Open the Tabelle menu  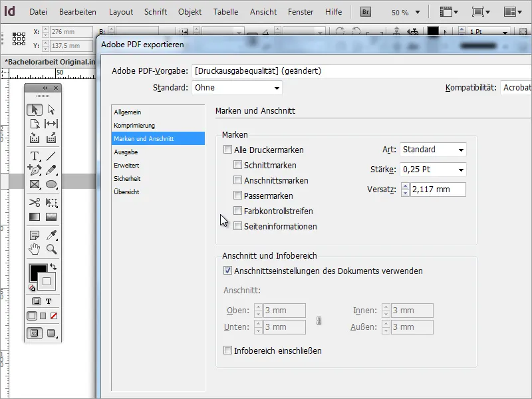pyautogui.click(x=225, y=12)
